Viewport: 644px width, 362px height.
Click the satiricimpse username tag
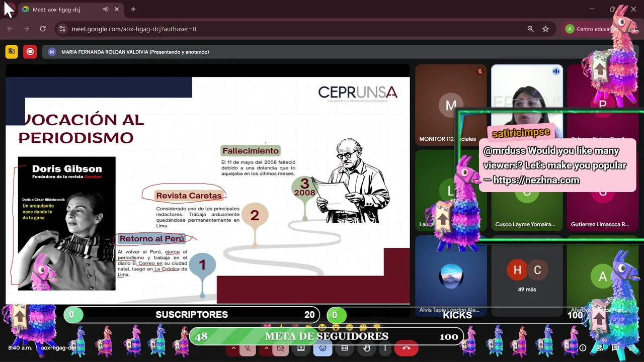click(521, 133)
